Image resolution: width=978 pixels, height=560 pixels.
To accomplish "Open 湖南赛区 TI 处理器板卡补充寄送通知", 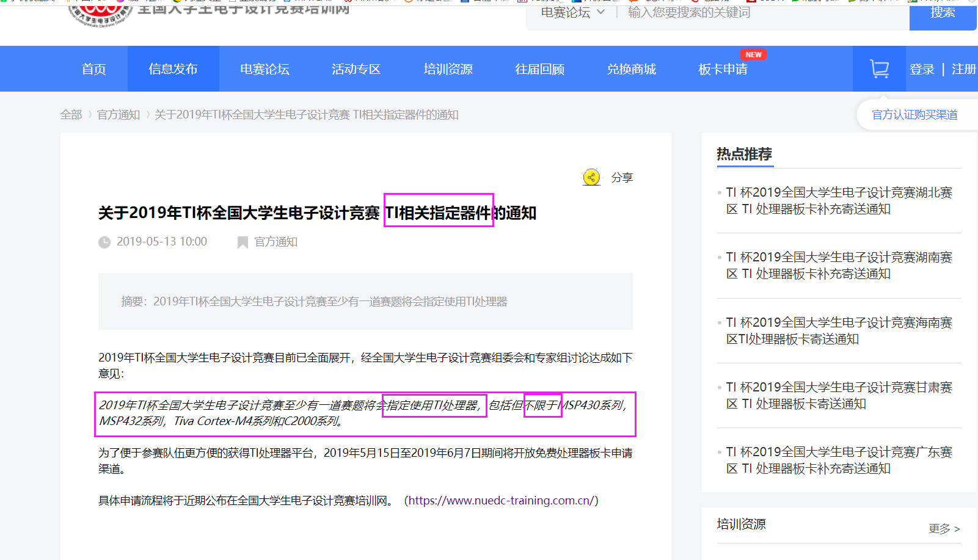I will click(x=839, y=266).
